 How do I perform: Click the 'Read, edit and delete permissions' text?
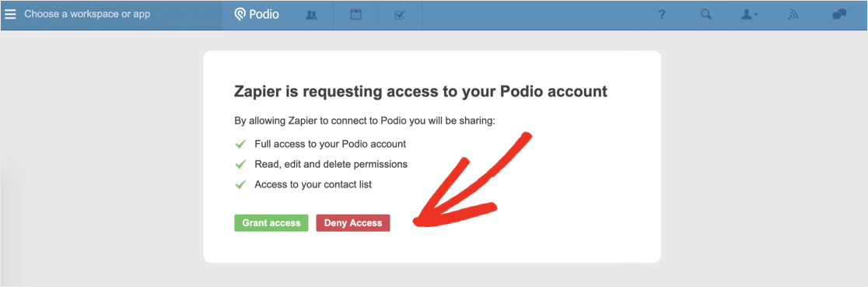click(x=331, y=165)
